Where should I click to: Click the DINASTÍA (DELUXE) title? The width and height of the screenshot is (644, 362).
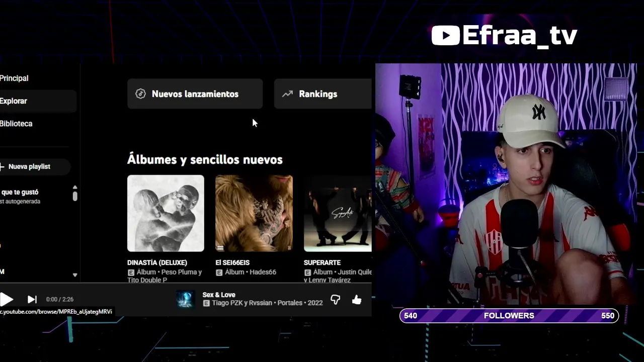(x=157, y=262)
